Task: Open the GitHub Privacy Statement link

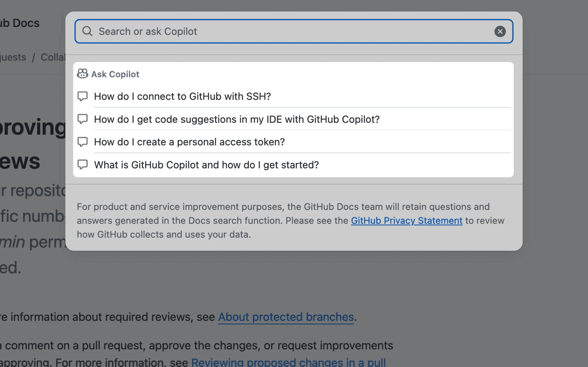Action: click(406, 220)
